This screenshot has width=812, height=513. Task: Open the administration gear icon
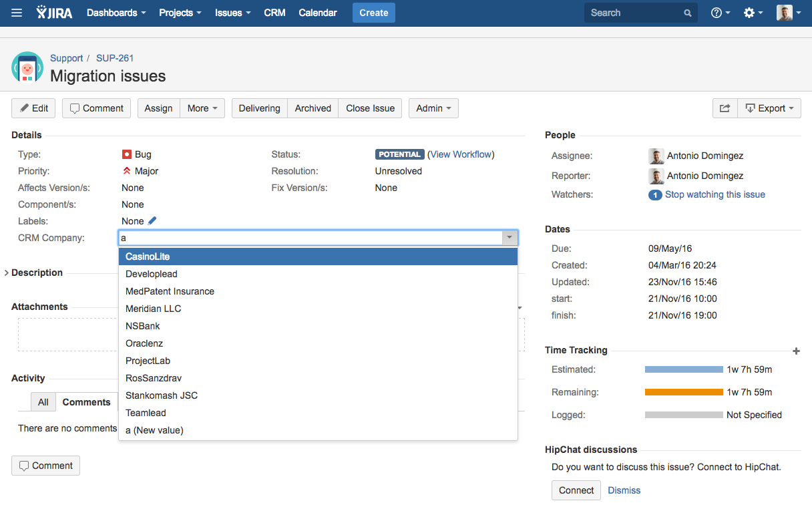point(753,13)
